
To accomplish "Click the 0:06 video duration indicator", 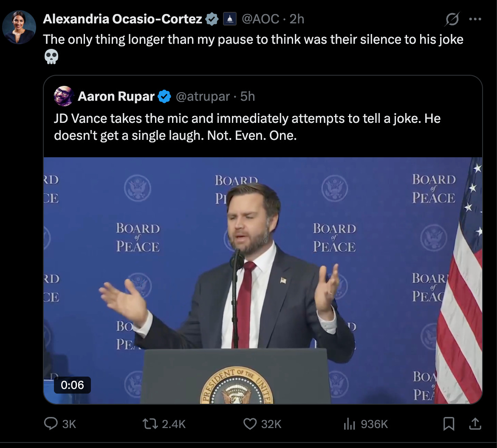I will click(x=72, y=386).
